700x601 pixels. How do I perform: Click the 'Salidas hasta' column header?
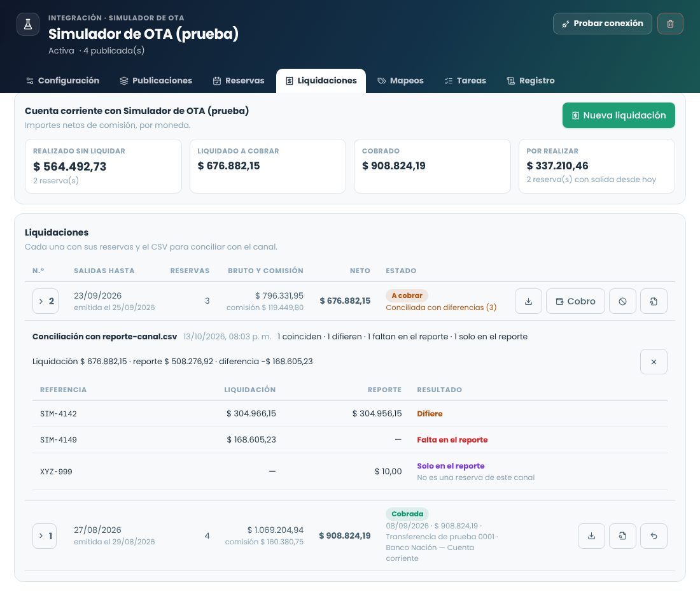coord(104,271)
